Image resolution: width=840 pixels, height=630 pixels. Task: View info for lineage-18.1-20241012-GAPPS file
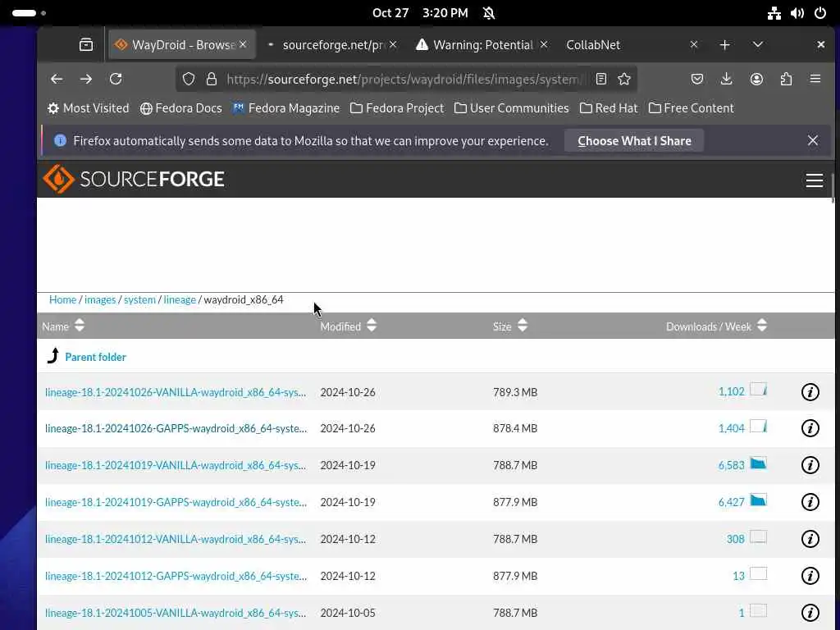pos(810,576)
